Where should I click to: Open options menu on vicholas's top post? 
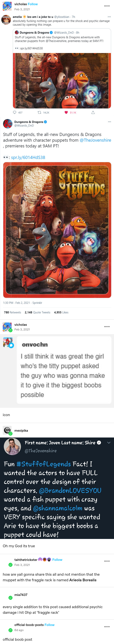(107, 6)
